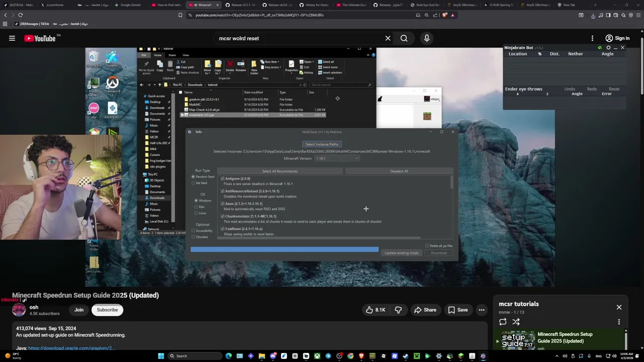Screen dimensions: 644x362
Task: Check Delete all .jar files box
Action: point(427,246)
